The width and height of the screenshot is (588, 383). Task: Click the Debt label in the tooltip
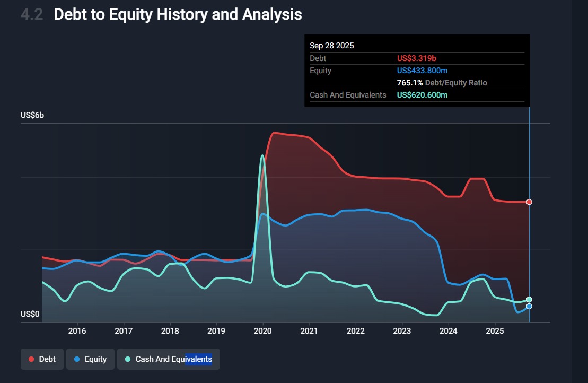(318, 58)
